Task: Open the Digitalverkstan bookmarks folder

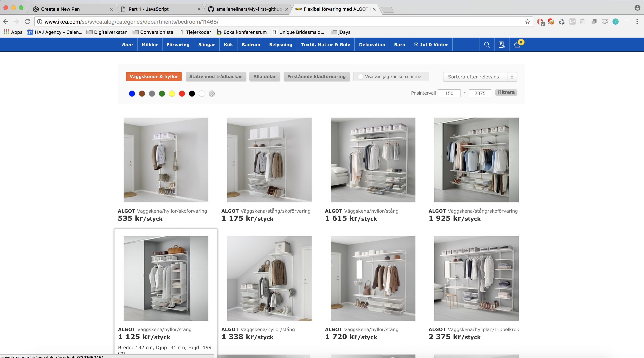Action: coord(107,32)
